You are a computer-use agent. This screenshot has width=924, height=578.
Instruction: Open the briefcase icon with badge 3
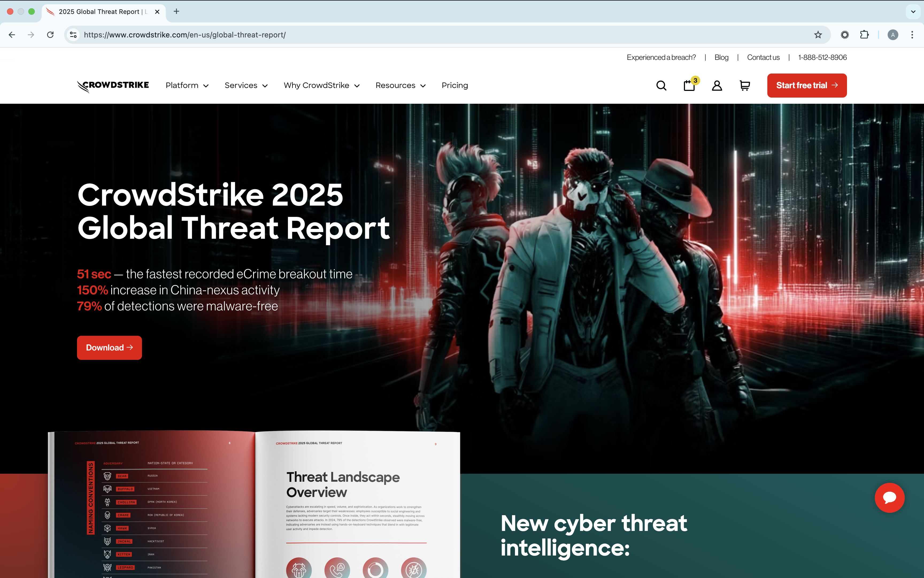pos(689,86)
